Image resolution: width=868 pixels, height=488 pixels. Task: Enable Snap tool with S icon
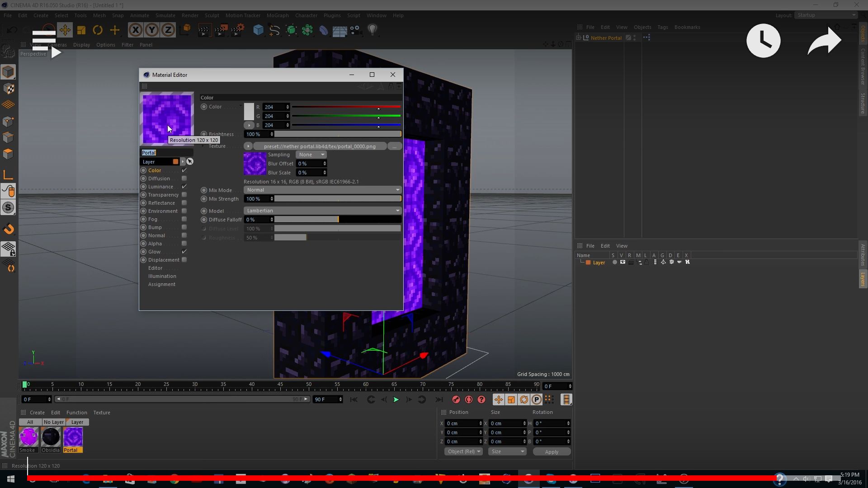8,207
